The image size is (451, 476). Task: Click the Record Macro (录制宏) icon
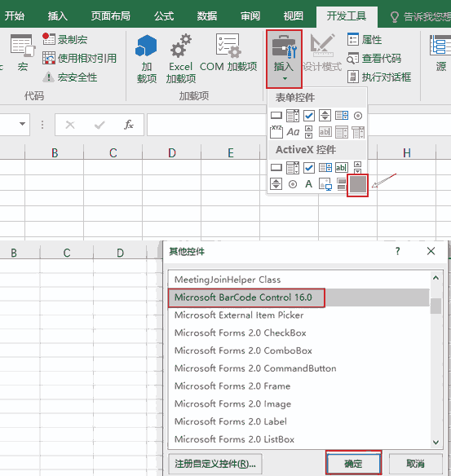point(48,39)
